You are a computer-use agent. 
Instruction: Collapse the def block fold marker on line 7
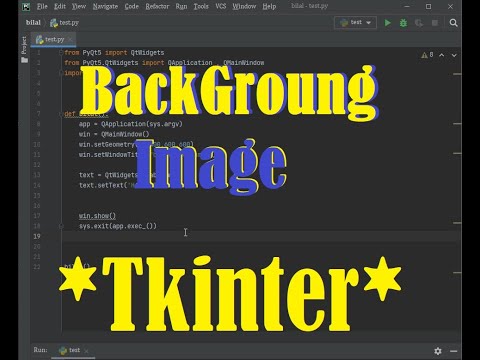coord(61,114)
